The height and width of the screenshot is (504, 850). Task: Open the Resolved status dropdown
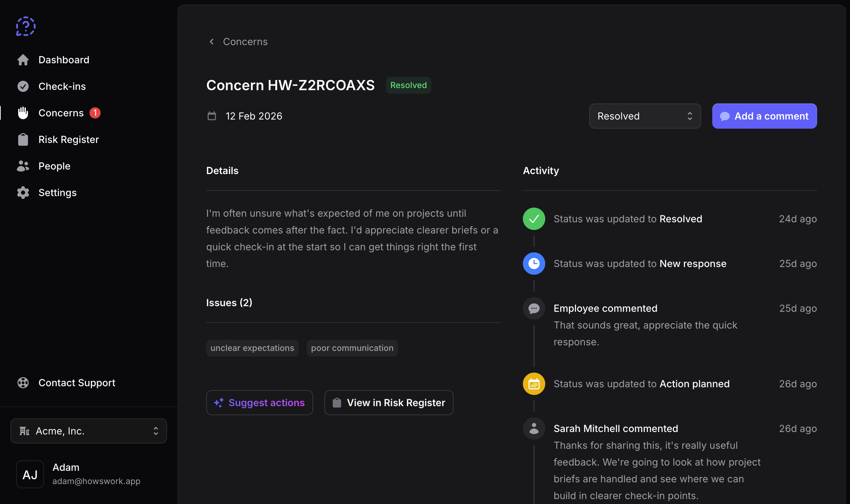pos(644,116)
